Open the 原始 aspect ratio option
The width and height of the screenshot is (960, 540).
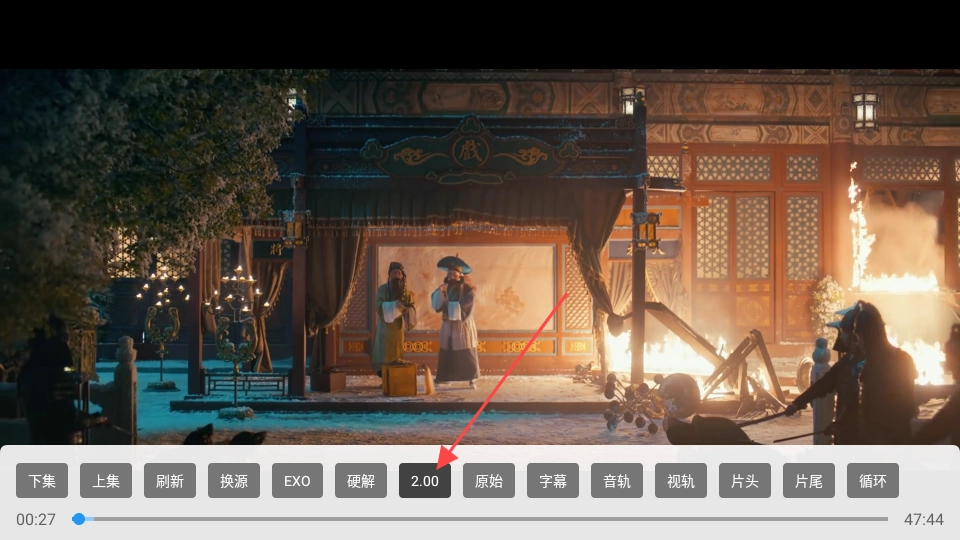tap(489, 481)
